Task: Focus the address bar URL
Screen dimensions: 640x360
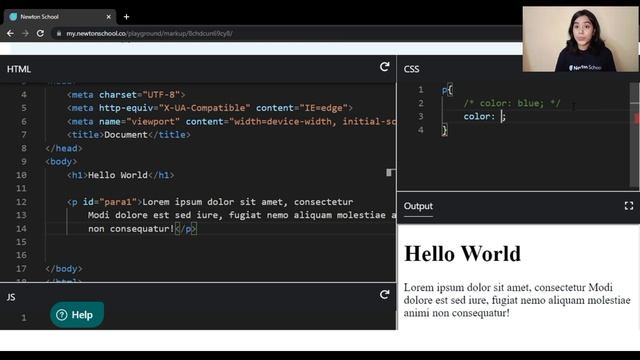Action: (149, 33)
